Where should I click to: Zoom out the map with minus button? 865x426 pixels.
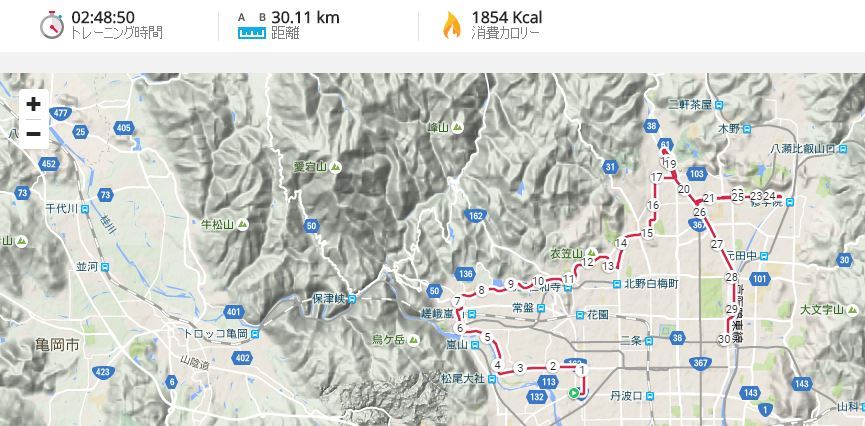point(34,134)
